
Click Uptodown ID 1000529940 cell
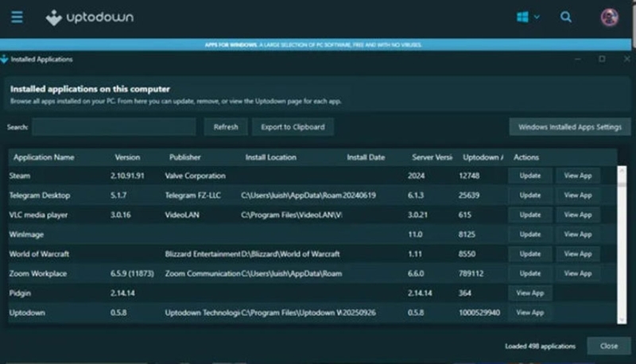click(479, 312)
